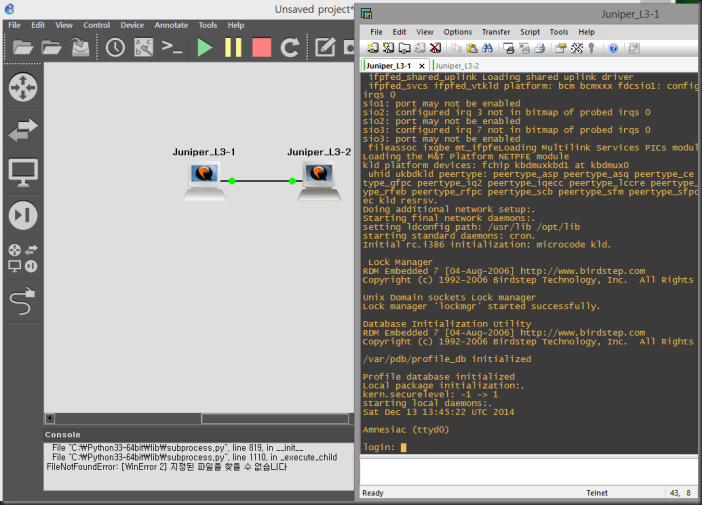Viewport: 702px width, 505px height.
Task: Open GNS3 Tools menu
Action: [208, 25]
